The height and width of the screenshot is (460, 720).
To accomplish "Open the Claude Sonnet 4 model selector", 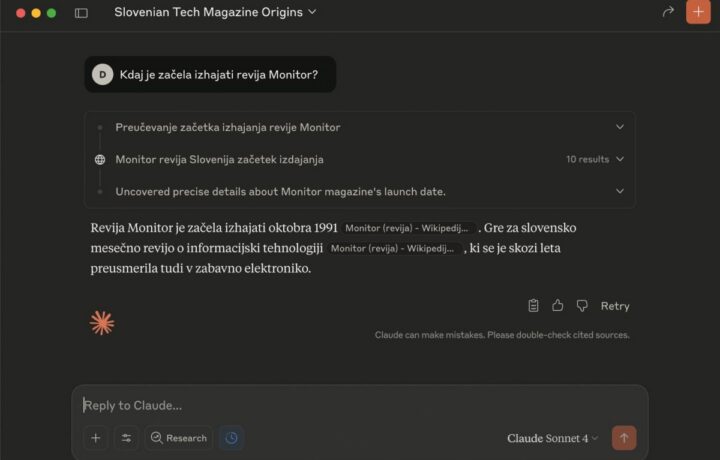I will click(552, 438).
